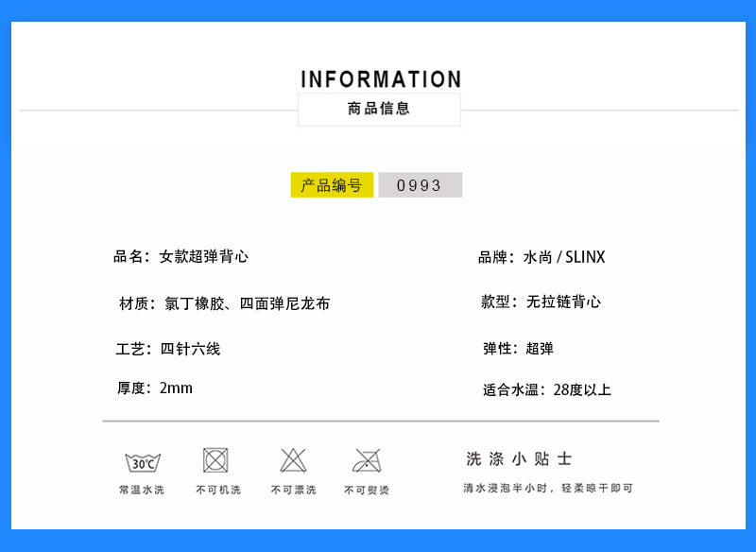
Task: Click the 洗涤小贴士 washing tips title
Action: [x=522, y=457]
